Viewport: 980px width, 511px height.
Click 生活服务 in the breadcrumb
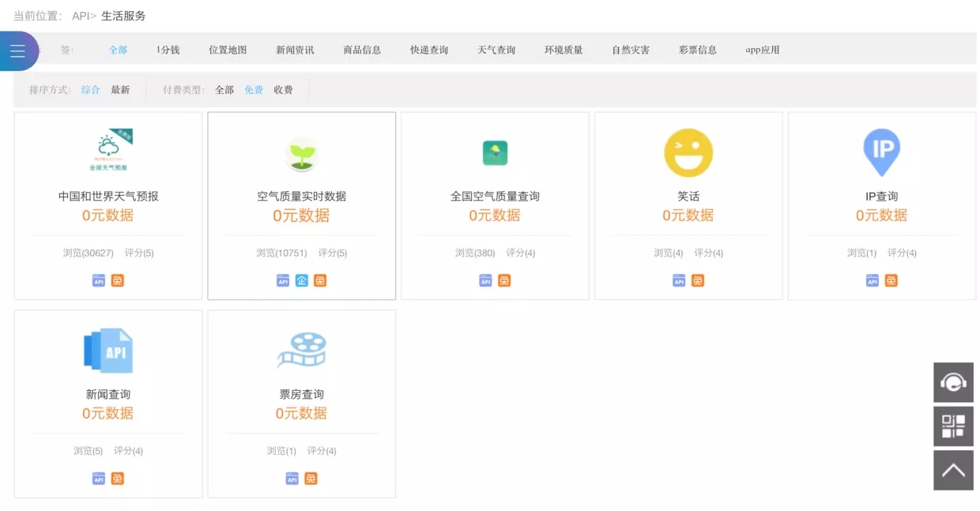(x=123, y=16)
